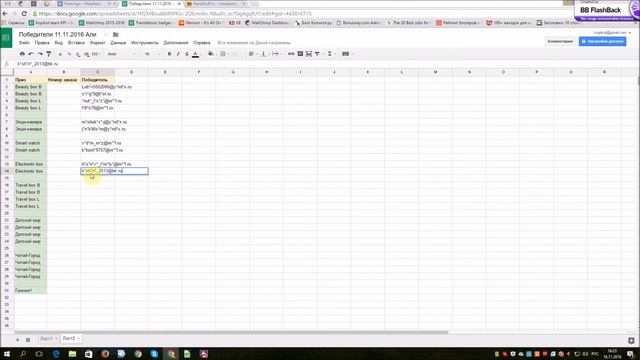640x360 pixels.
Task: Redo the last undone action
Action: tap(40, 54)
